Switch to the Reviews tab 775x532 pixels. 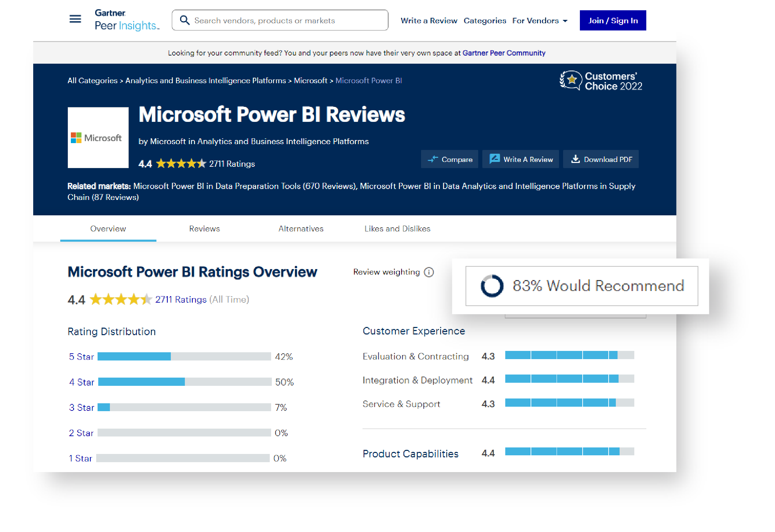204,229
